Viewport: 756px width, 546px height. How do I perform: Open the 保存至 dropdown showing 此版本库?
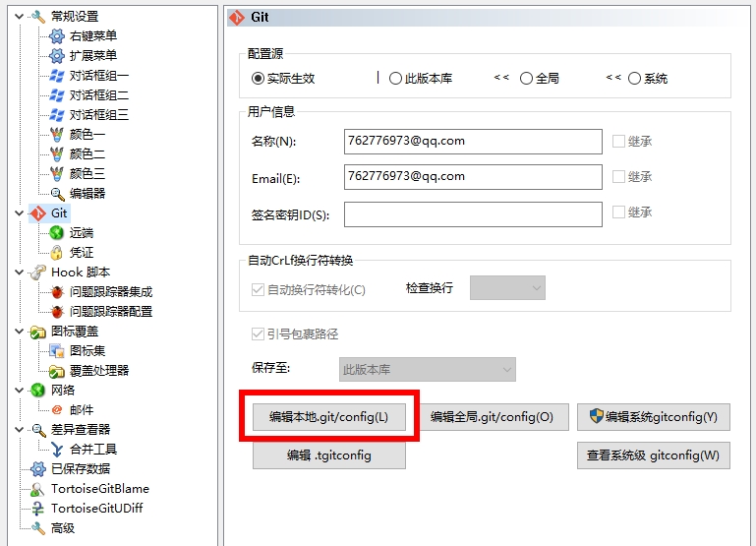point(428,370)
